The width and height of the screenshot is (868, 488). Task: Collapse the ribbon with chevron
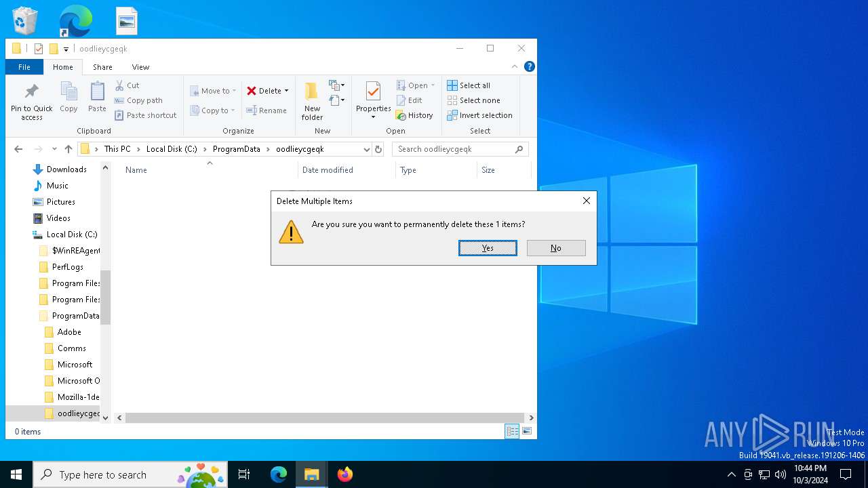(515, 66)
